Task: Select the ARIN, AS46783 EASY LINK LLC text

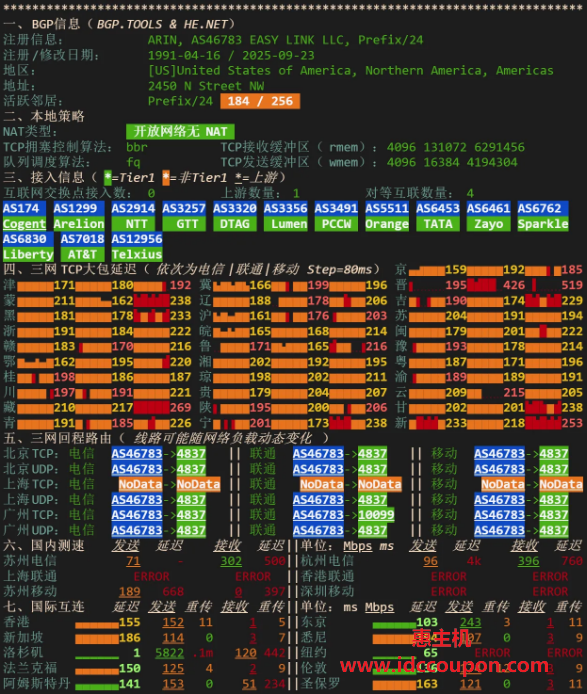Action: pos(249,40)
